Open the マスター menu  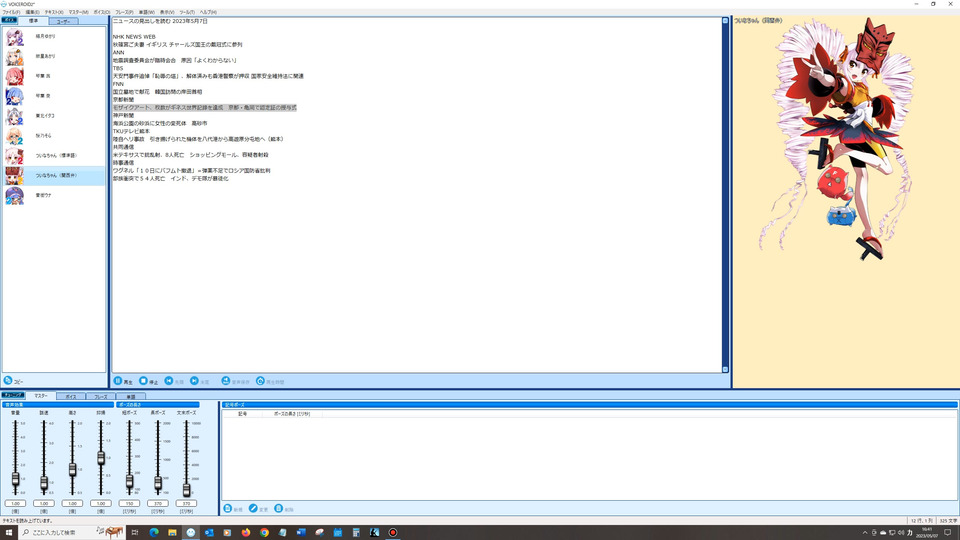(78, 12)
